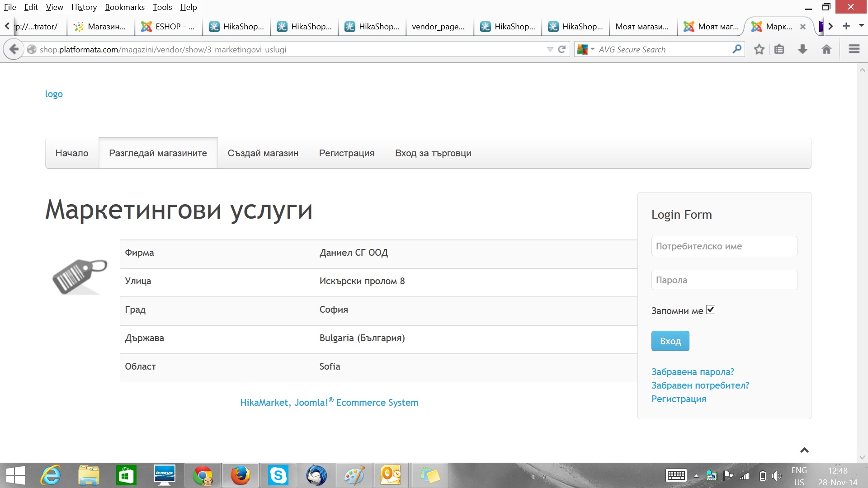Open the Bookmarks menu
The width and height of the screenshot is (868, 488).
point(124,7)
